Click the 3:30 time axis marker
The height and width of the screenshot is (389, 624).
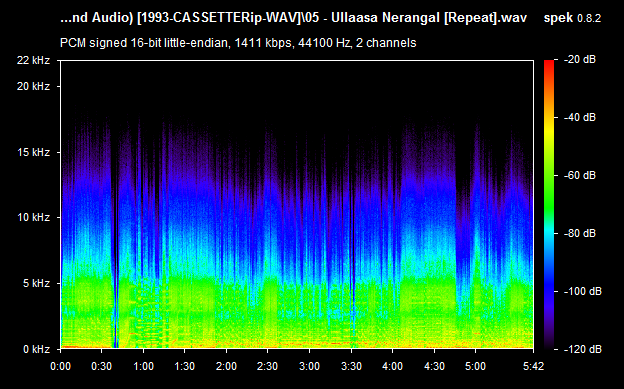click(351, 366)
